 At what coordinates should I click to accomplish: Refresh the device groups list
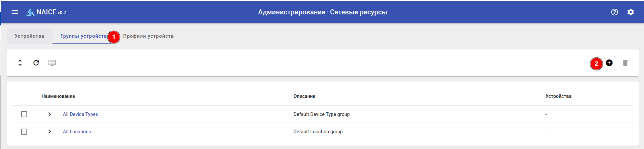point(36,63)
